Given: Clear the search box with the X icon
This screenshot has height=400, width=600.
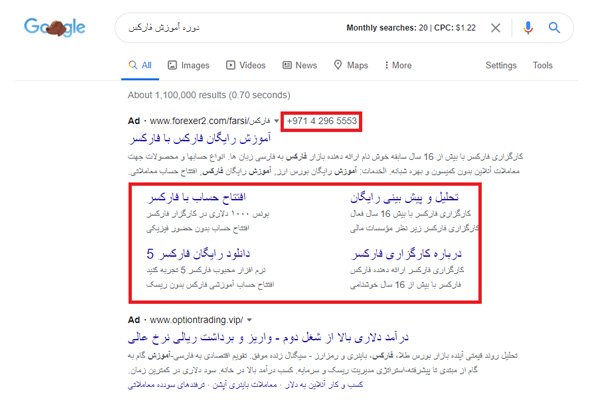Looking at the screenshot, I should click(496, 28).
